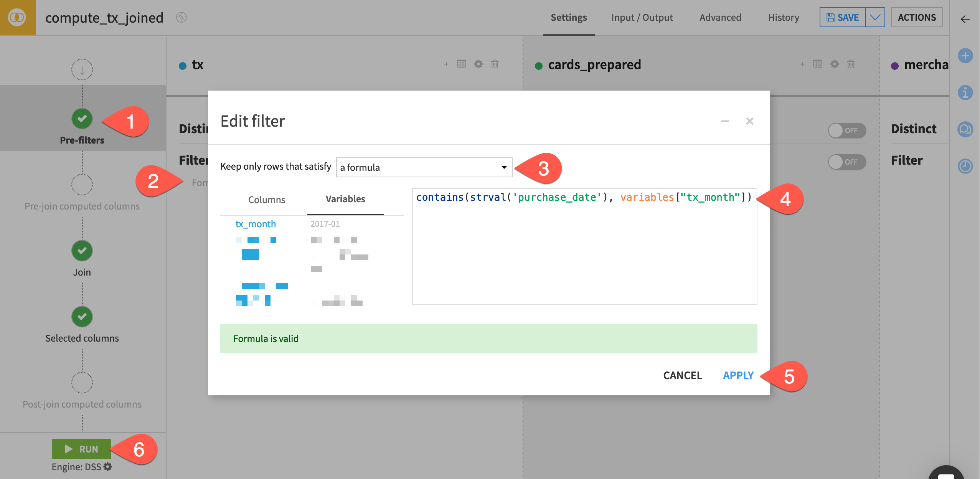The image size is (980, 479).
Task: Click the cards_prepared dataset trash icon
Action: point(853,64)
